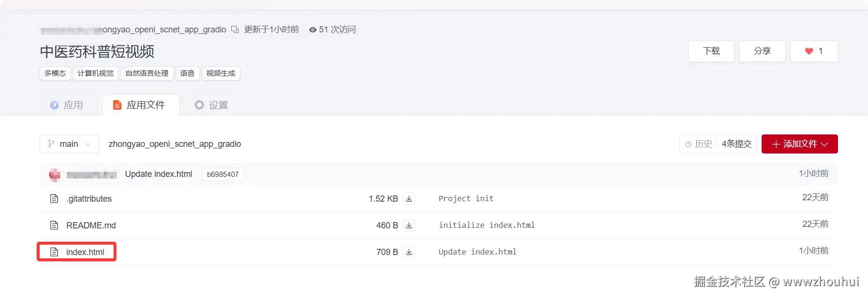
Task: Open the main branch dropdown
Action: (69, 144)
